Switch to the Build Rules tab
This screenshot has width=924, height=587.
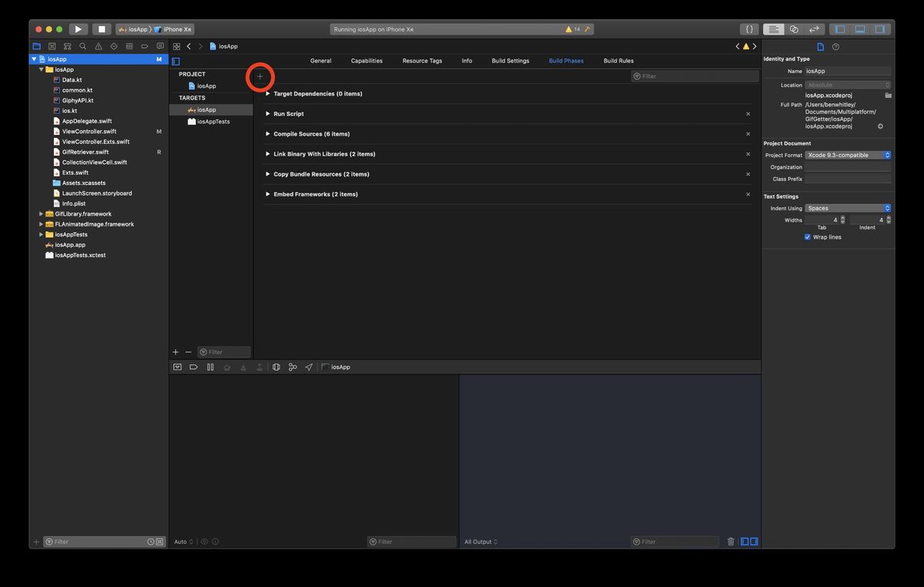coord(618,61)
